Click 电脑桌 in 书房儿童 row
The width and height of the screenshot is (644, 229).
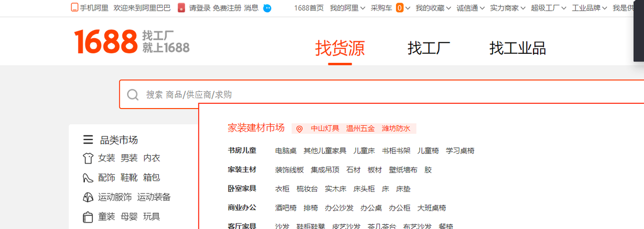pyautogui.click(x=286, y=151)
